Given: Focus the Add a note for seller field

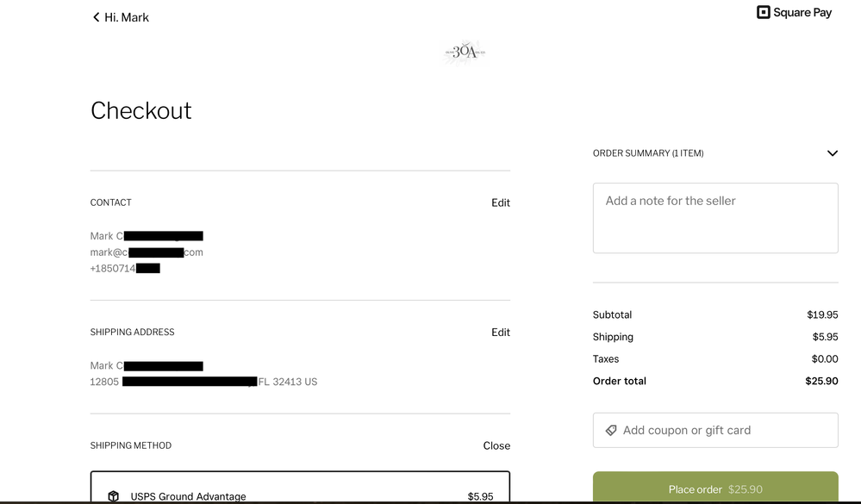Looking at the screenshot, I should point(715,218).
